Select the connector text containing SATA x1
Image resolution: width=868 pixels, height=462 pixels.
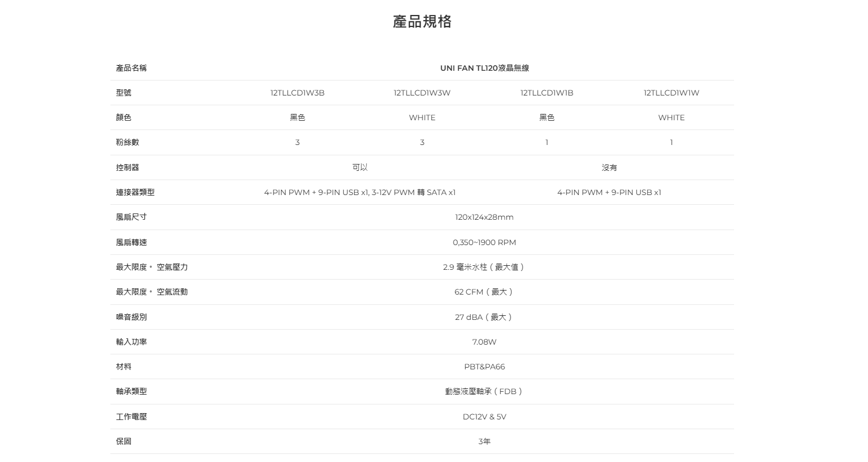(360, 192)
